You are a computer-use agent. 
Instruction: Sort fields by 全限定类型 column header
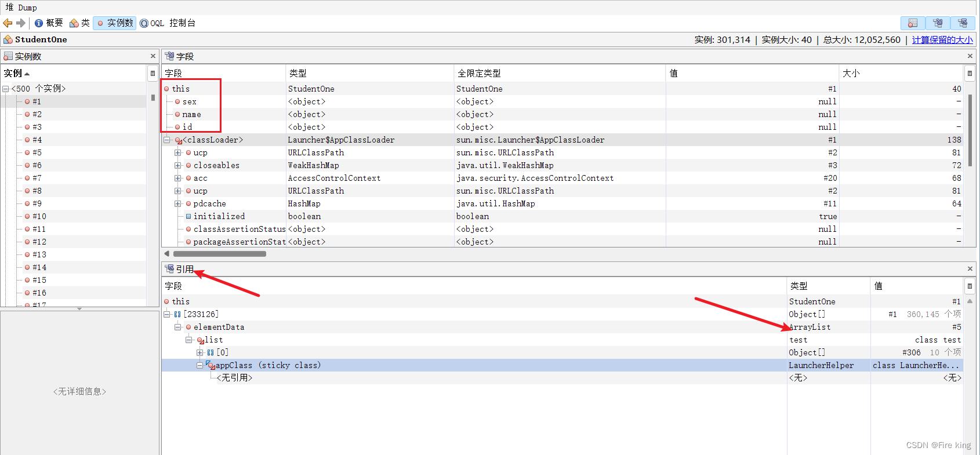pos(560,73)
